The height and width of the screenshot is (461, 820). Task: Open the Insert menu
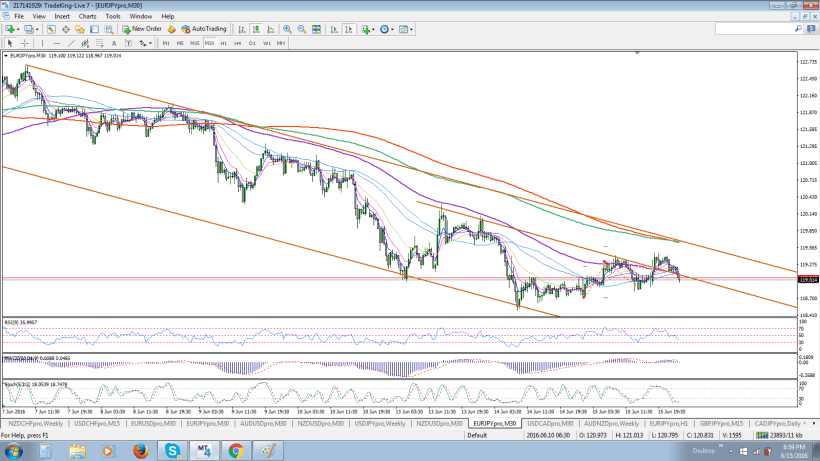pos(62,16)
